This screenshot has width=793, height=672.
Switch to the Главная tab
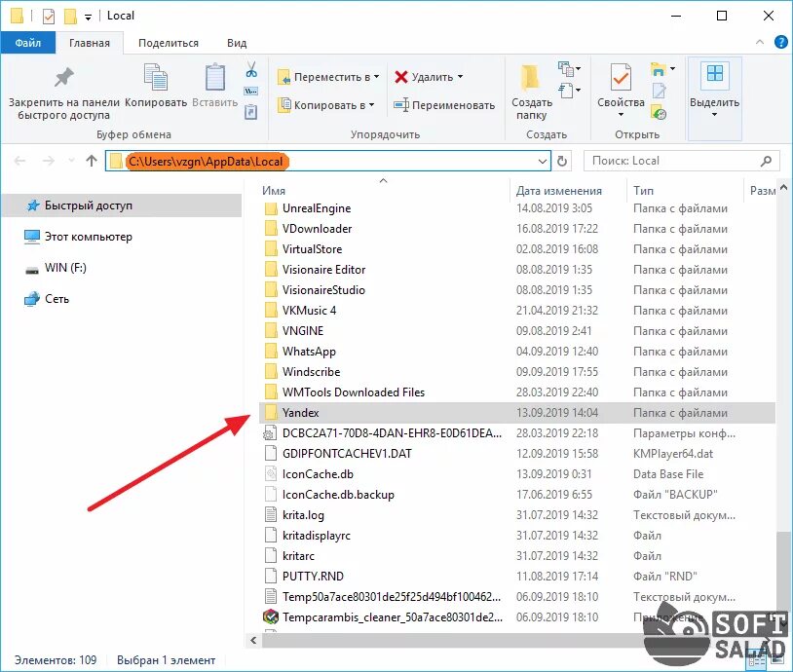pyautogui.click(x=90, y=43)
